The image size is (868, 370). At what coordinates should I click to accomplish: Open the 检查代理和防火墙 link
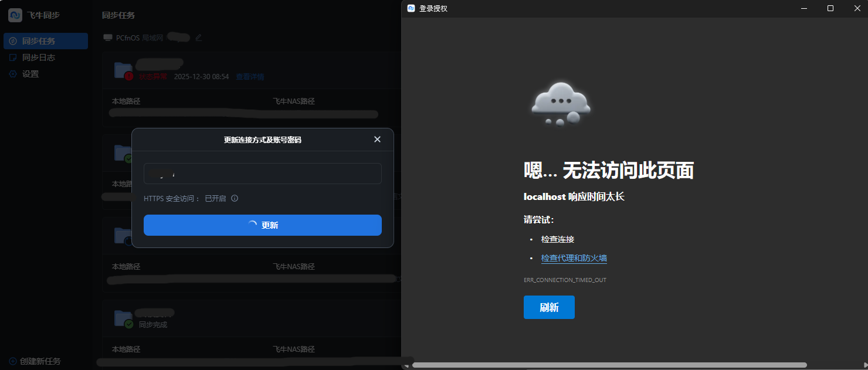point(573,258)
